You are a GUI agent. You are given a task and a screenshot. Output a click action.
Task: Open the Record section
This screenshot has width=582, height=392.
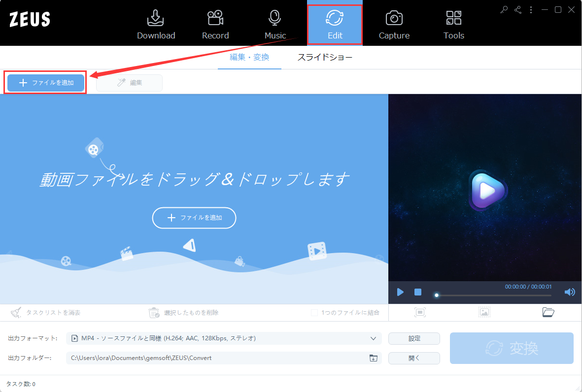pyautogui.click(x=215, y=25)
